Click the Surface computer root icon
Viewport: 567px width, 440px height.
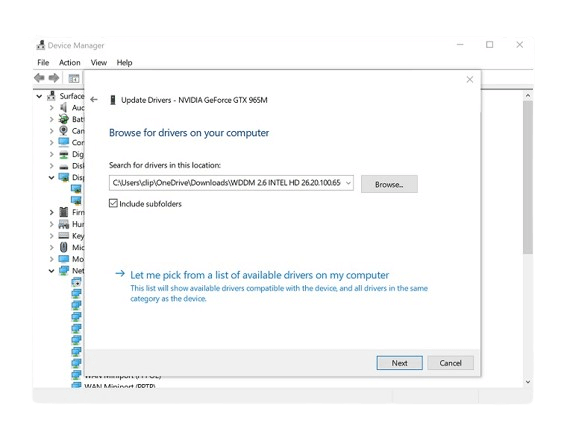coord(52,96)
